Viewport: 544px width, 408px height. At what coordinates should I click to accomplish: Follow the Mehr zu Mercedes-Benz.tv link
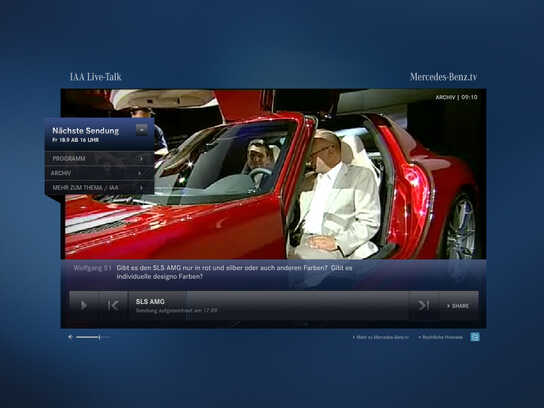click(x=381, y=337)
